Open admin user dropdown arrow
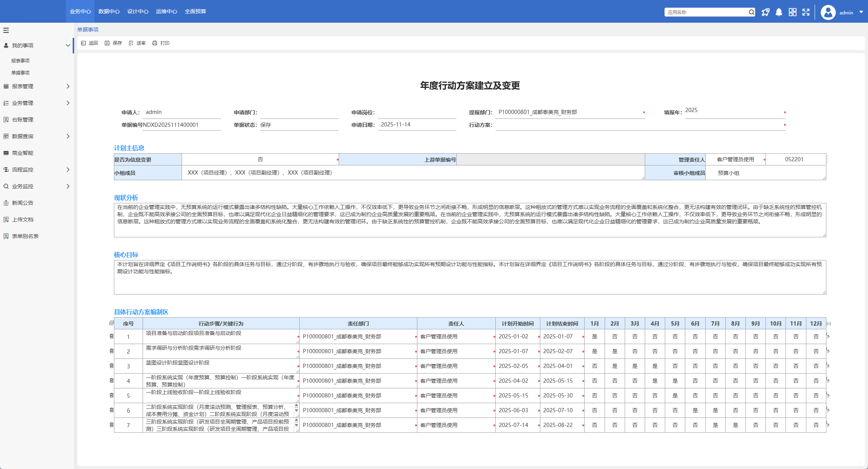The width and height of the screenshot is (868, 469). point(861,12)
